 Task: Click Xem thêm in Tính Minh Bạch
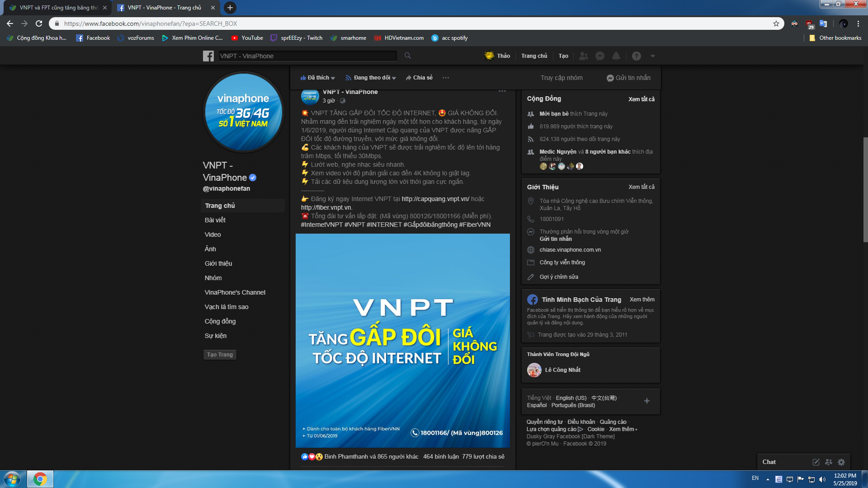[642, 300]
